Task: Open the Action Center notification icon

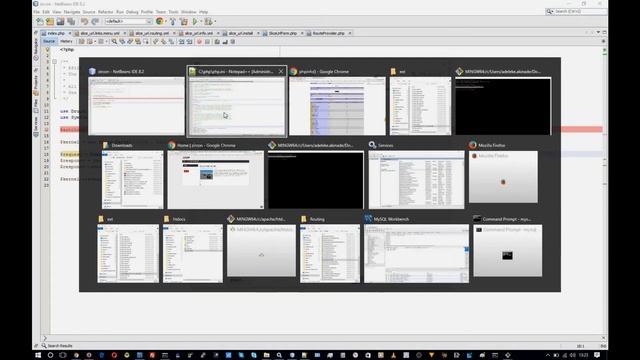Action: coord(597,355)
